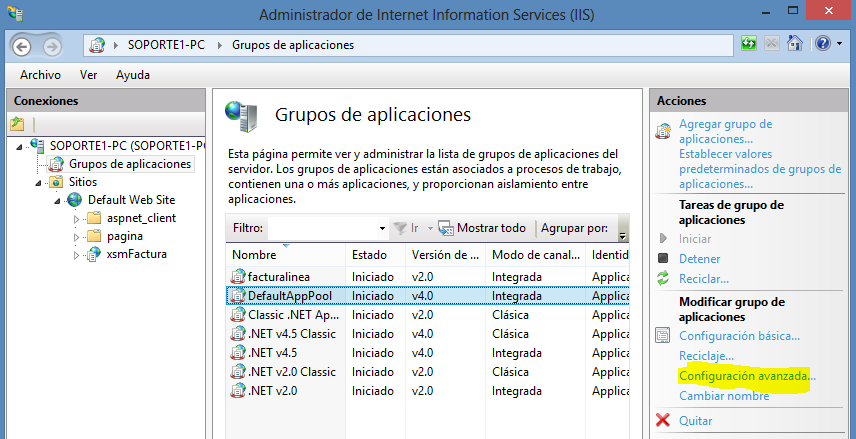856x439 pixels.
Task: Click the SOPORTE1-PC server icon in tree
Action: 37,145
